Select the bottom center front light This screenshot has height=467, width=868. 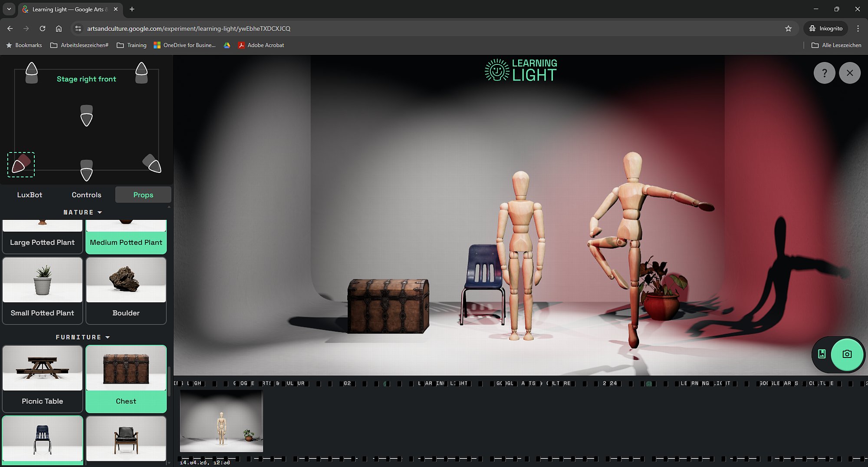point(87,170)
